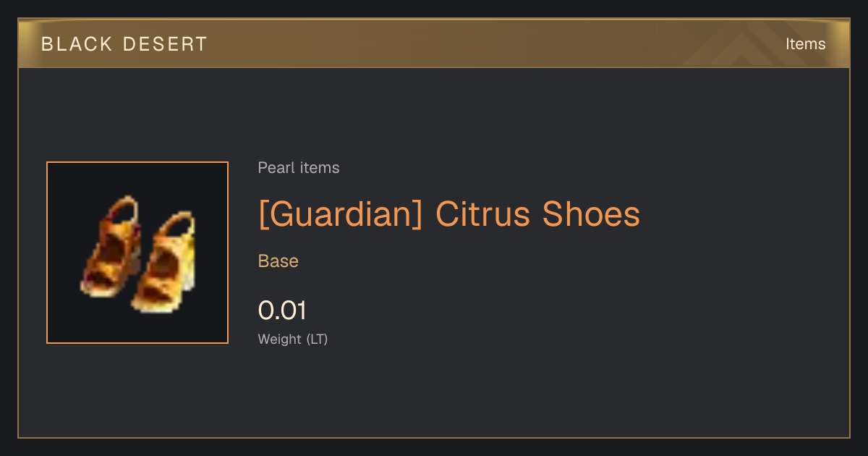Click the 0.01 weight value
Screen dimensions: 868x456
pyautogui.click(x=282, y=311)
